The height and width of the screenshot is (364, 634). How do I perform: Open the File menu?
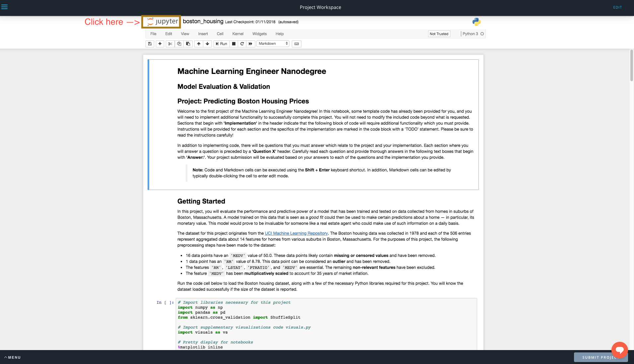pyautogui.click(x=153, y=34)
